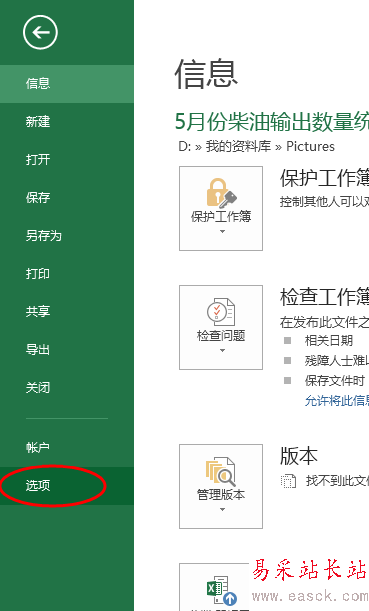Click the 找不到此文件 version document icon
The image size is (369, 611).
[288, 481]
